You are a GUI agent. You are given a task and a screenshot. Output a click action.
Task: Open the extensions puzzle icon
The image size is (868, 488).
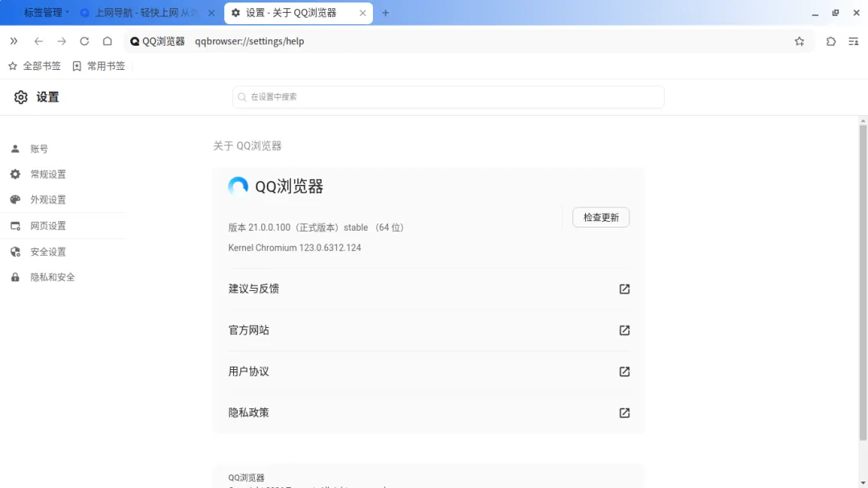pos(831,41)
